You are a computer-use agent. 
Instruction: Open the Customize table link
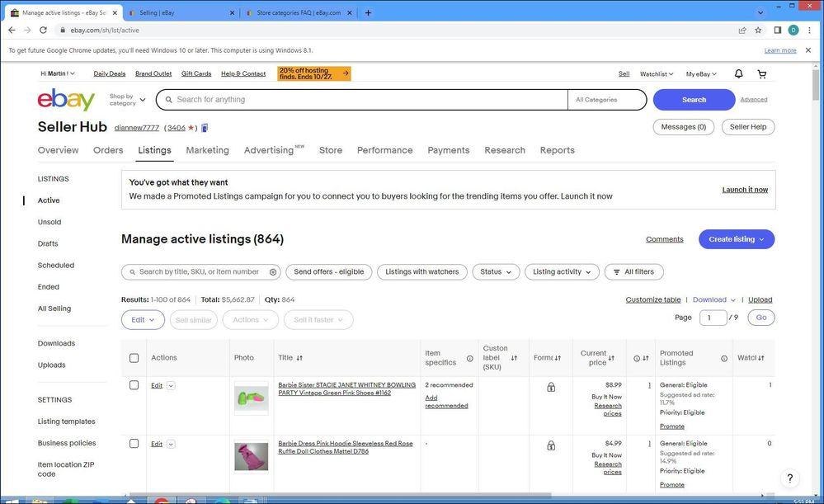click(652, 299)
